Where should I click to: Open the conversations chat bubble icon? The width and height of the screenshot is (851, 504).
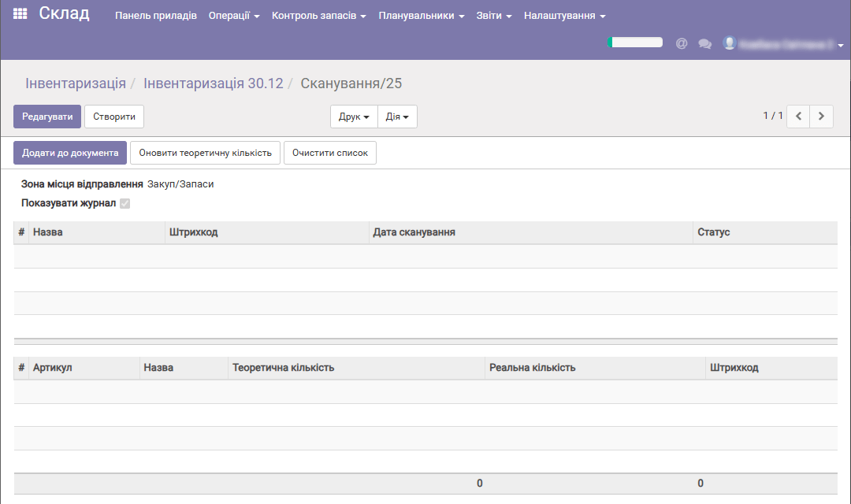pos(705,44)
